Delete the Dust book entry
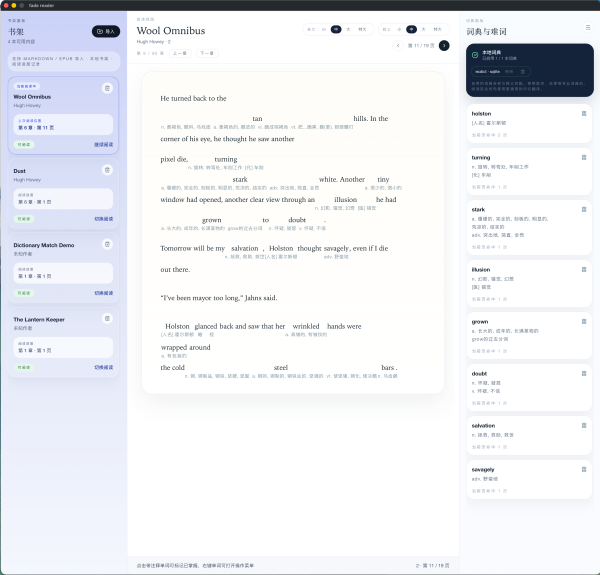600x575 pixels. pyautogui.click(x=107, y=171)
